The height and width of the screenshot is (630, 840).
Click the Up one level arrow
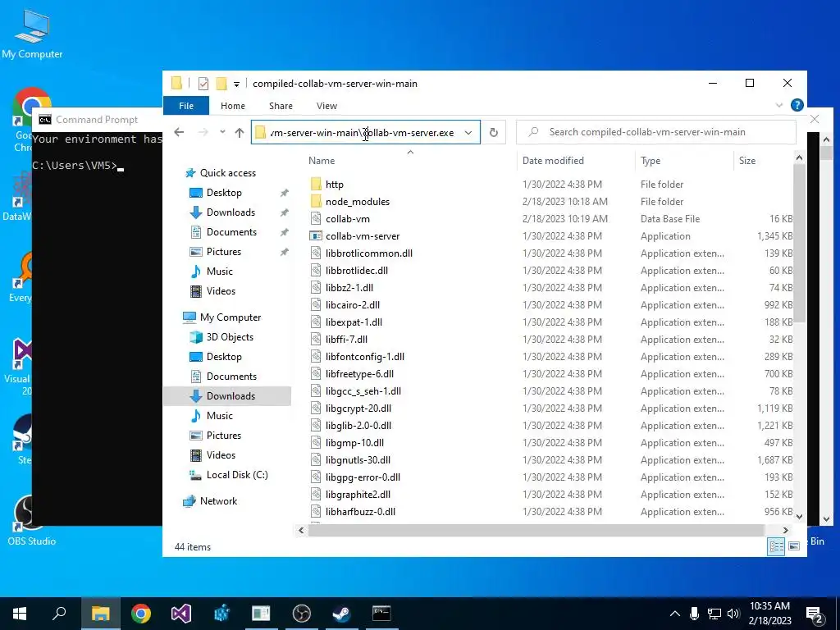(240, 132)
